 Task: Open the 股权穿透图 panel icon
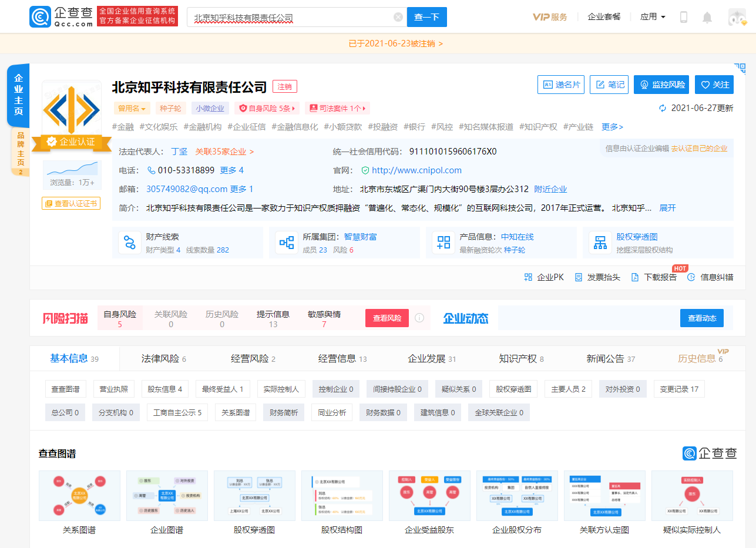(x=600, y=242)
